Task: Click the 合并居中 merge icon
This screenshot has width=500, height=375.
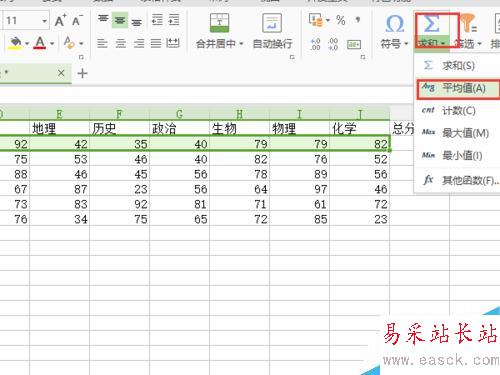Action: click(x=219, y=23)
